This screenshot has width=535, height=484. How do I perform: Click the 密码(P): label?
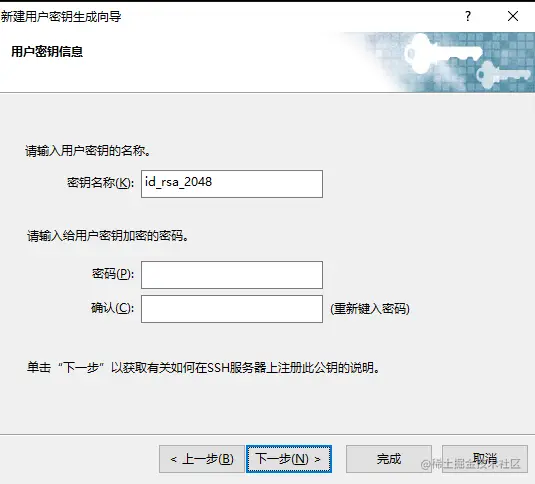click(113, 274)
